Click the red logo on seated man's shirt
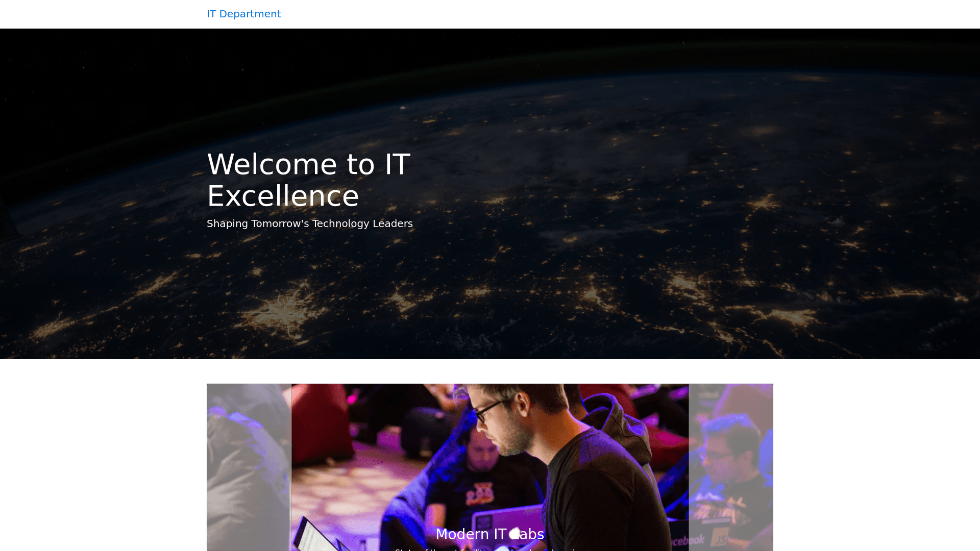The image size is (980, 551). coord(480,494)
